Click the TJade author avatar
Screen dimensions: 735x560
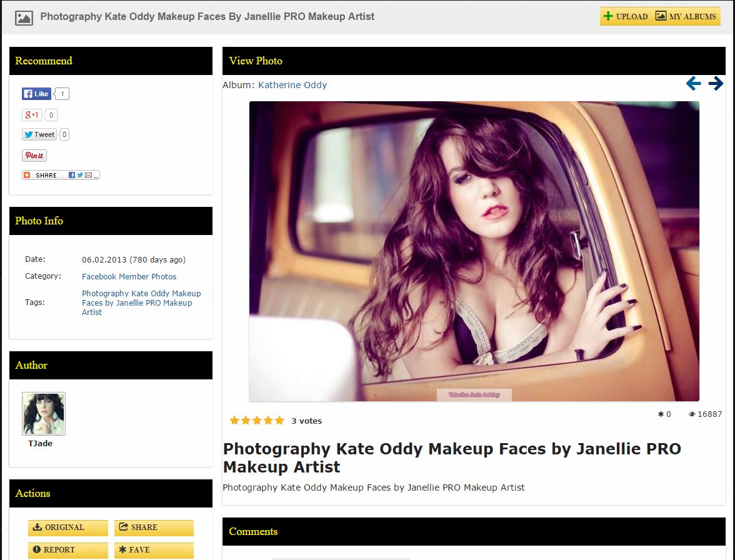(x=44, y=414)
